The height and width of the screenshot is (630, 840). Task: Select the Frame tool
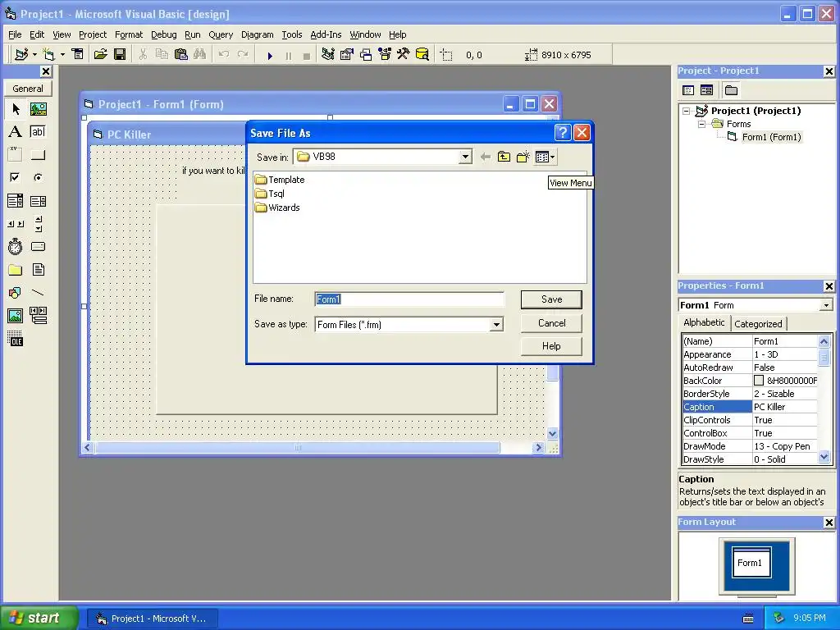click(x=16, y=155)
